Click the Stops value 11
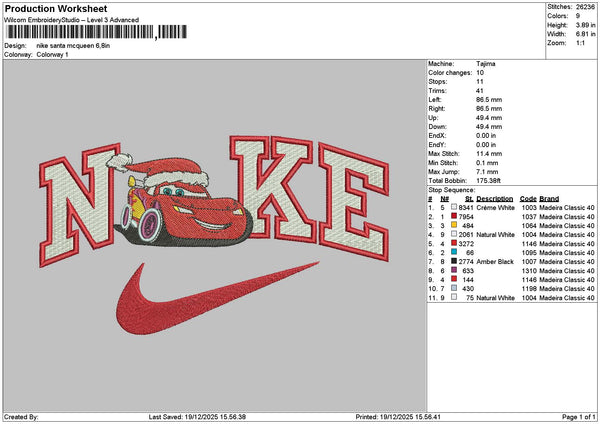The height and width of the screenshot is (424, 600). [x=480, y=82]
